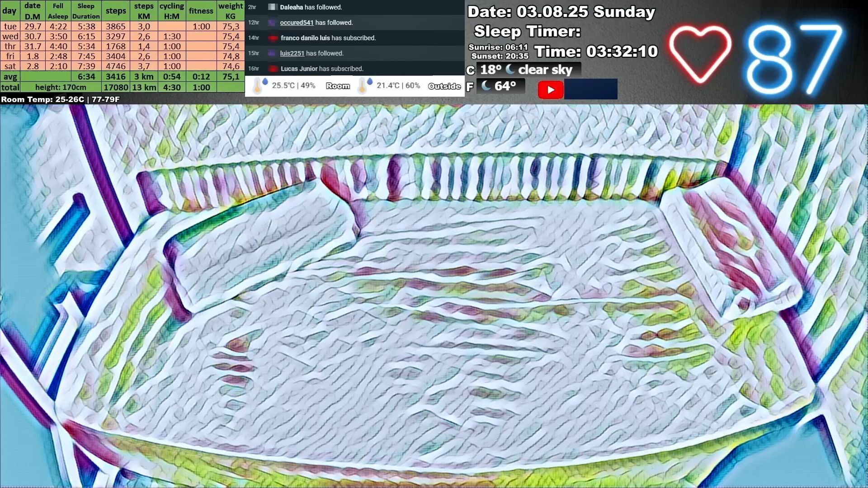Click the cycling H:M column header
This screenshot has height=488, width=868.
click(172, 11)
